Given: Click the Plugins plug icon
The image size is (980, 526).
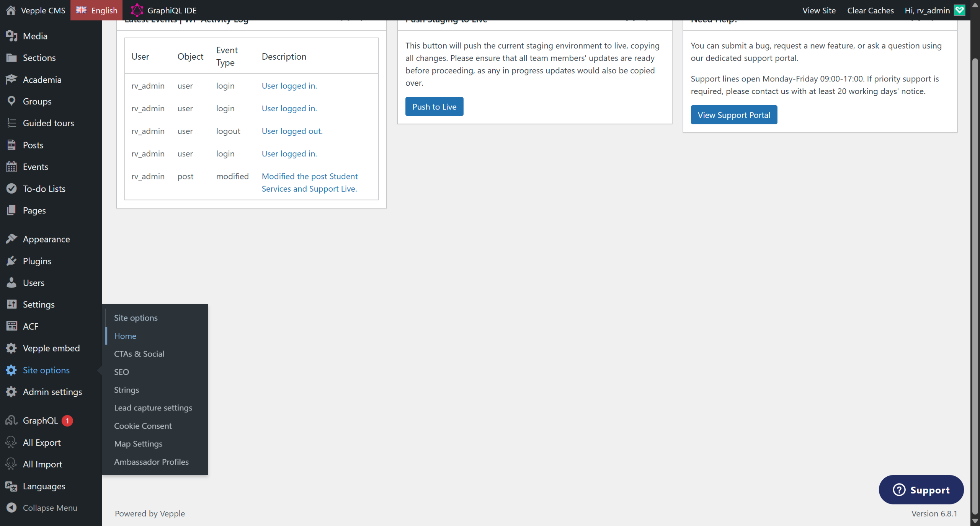Looking at the screenshot, I should [x=11, y=261].
